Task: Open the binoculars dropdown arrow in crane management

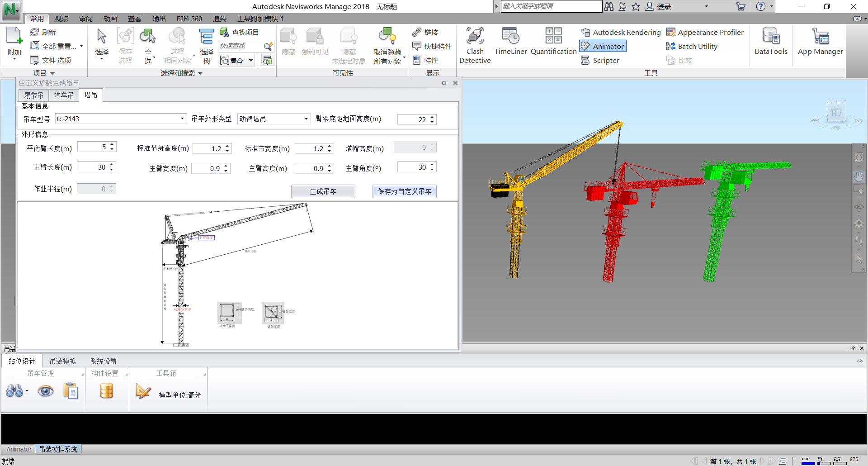Action: (x=27, y=391)
